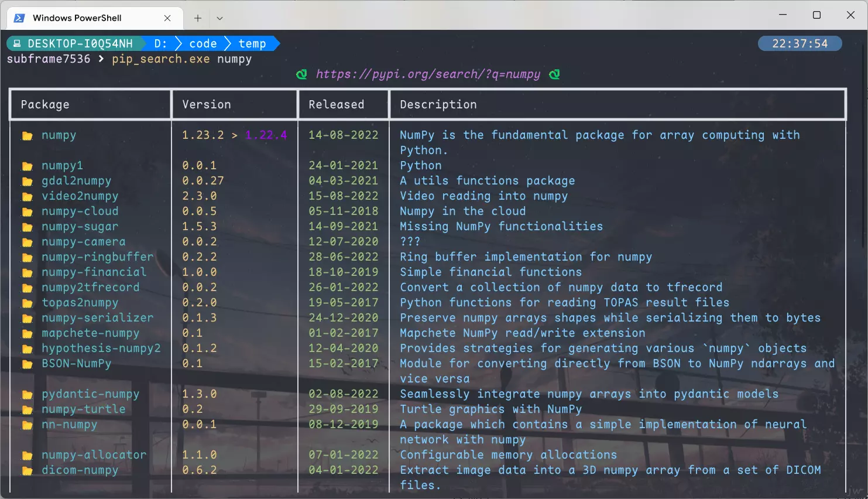
Task: Click the folder icon beside numpy-cloud
Action: (27, 212)
